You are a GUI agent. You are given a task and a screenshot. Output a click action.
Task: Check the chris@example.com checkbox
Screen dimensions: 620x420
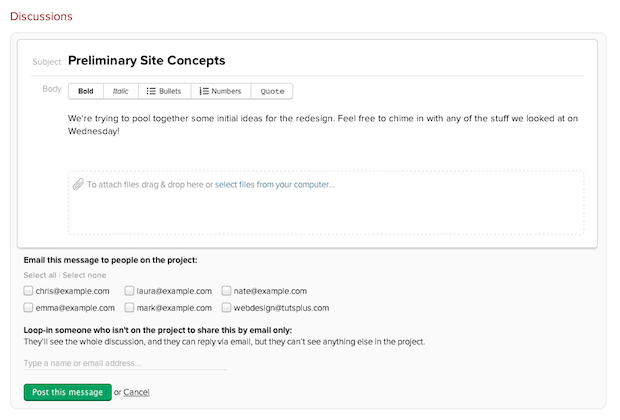28,291
